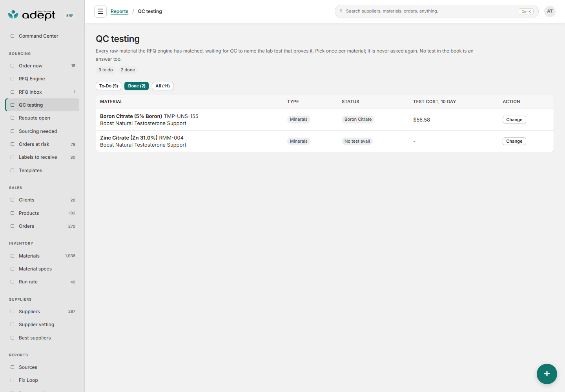Open Best suppliers in sidebar
Screen dimensions: 565x392
click(x=42, y=338)
